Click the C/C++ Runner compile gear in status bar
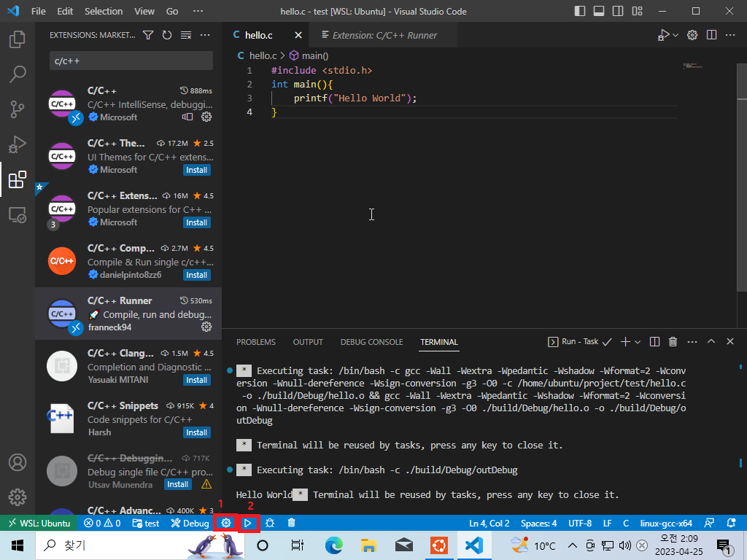747x560 pixels. [x=226, y=523]
